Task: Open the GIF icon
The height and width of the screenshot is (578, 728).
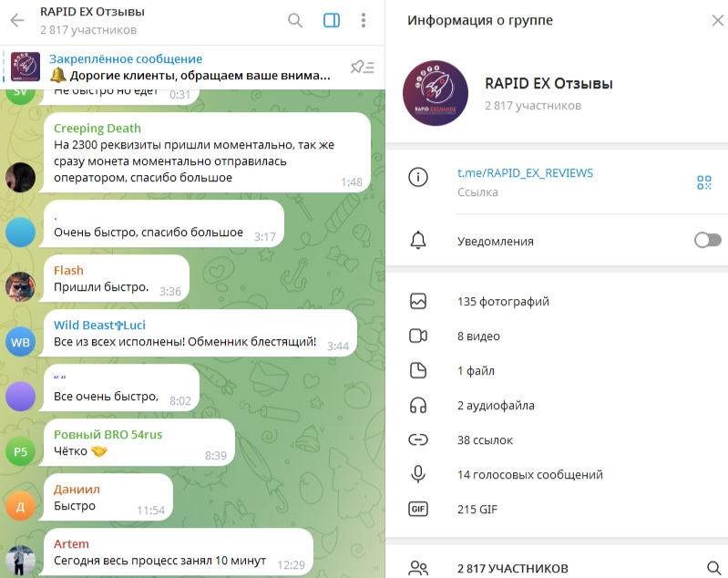Action: coord(418,510)
